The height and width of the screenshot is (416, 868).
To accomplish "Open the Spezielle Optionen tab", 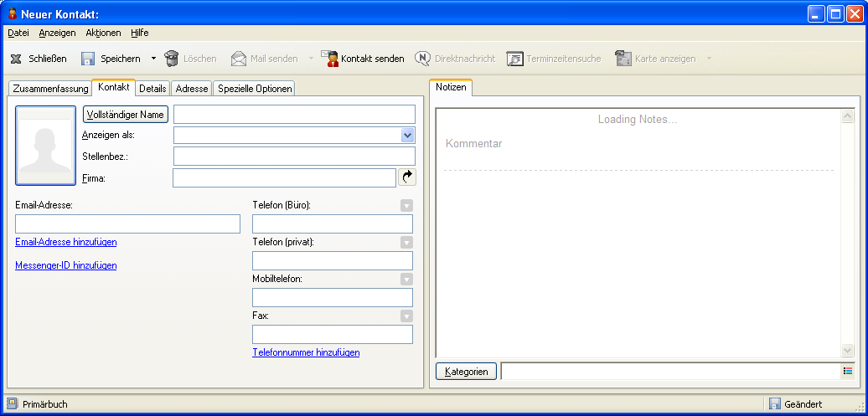I will pyautogui.click(x=255, y=89).
